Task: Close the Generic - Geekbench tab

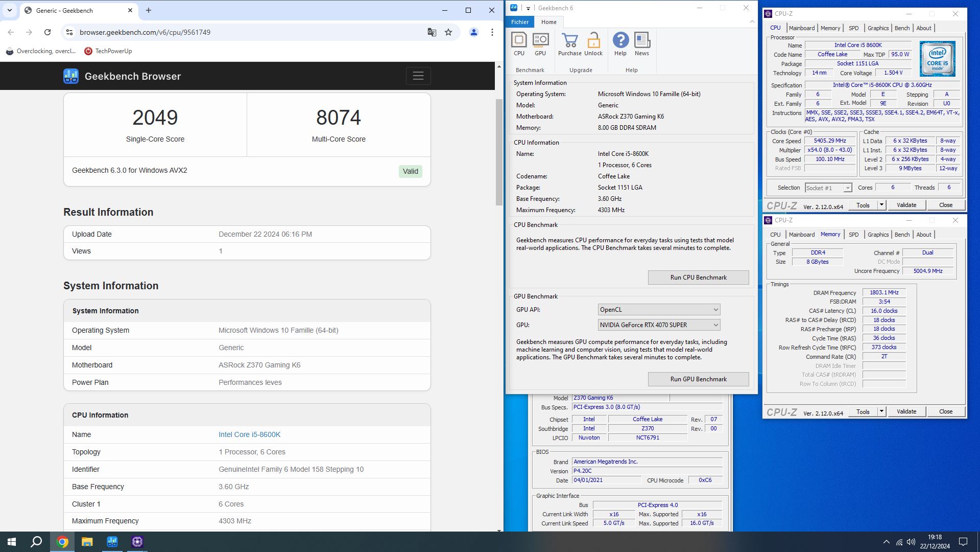Action: 130,10
